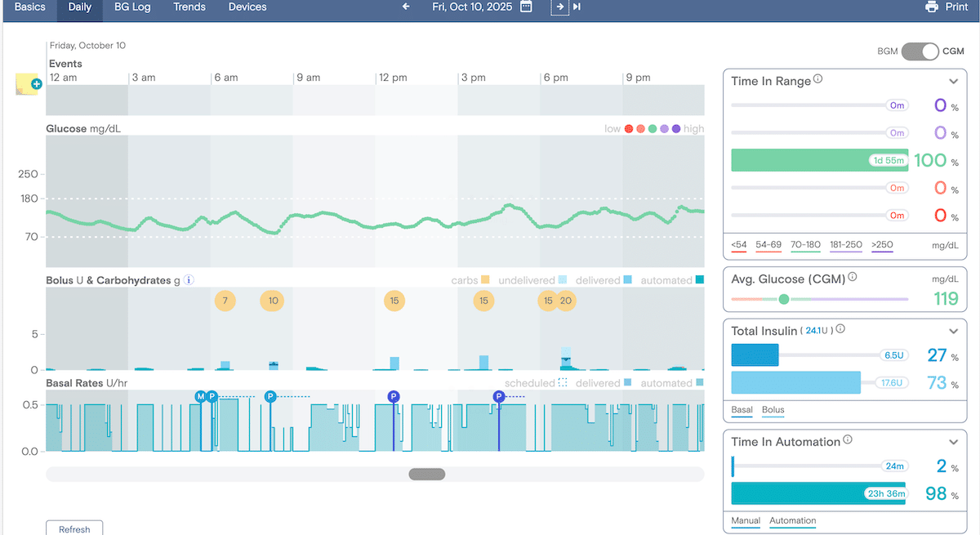Add a note with the sticky note icon

pyautogui.click(x=27, y=84)
